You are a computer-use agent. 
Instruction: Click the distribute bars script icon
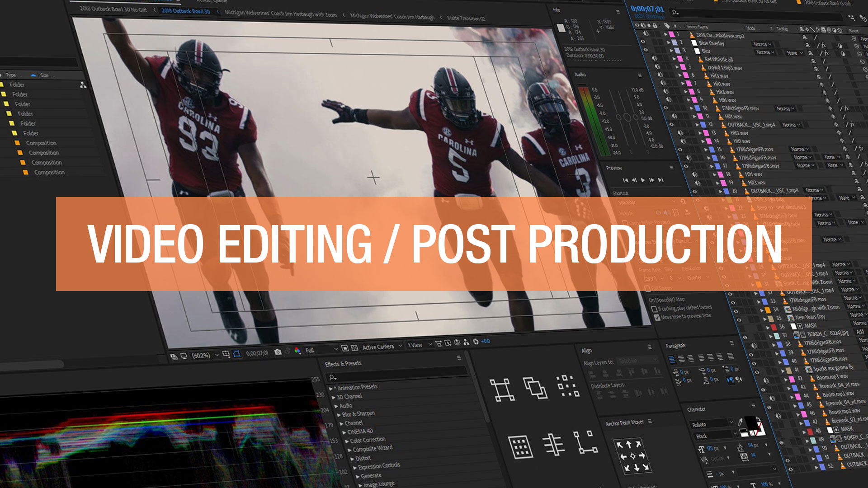coord(554,444)
